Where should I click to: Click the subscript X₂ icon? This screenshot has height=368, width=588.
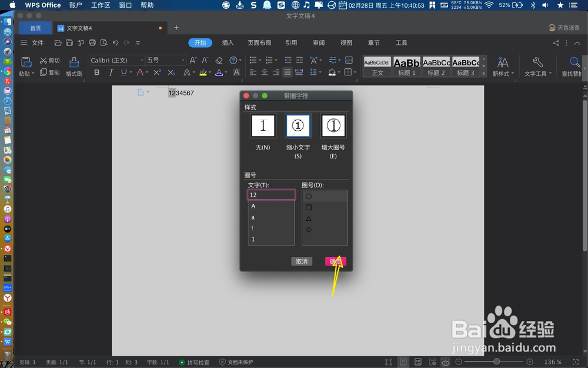click(171, 72)
